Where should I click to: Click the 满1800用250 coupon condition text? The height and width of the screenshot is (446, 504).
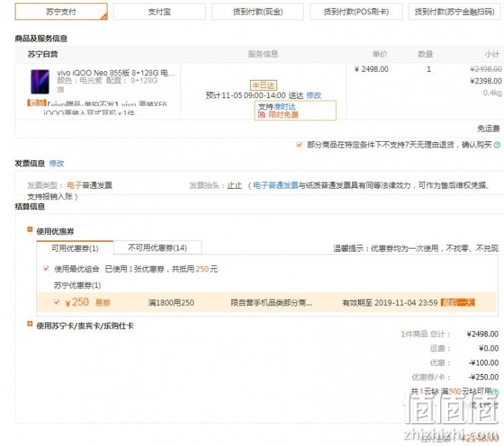[171, 303]
